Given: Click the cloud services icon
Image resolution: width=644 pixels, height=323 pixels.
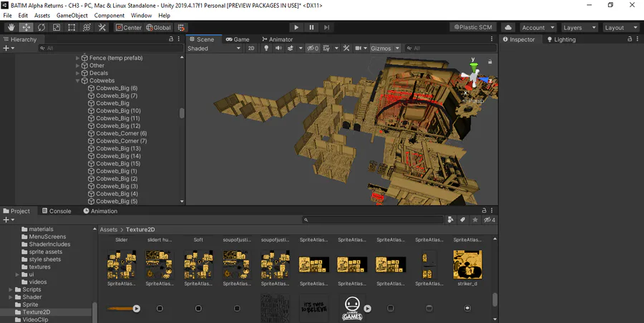Looking at the screenshot, I should [x=508, y=27].
